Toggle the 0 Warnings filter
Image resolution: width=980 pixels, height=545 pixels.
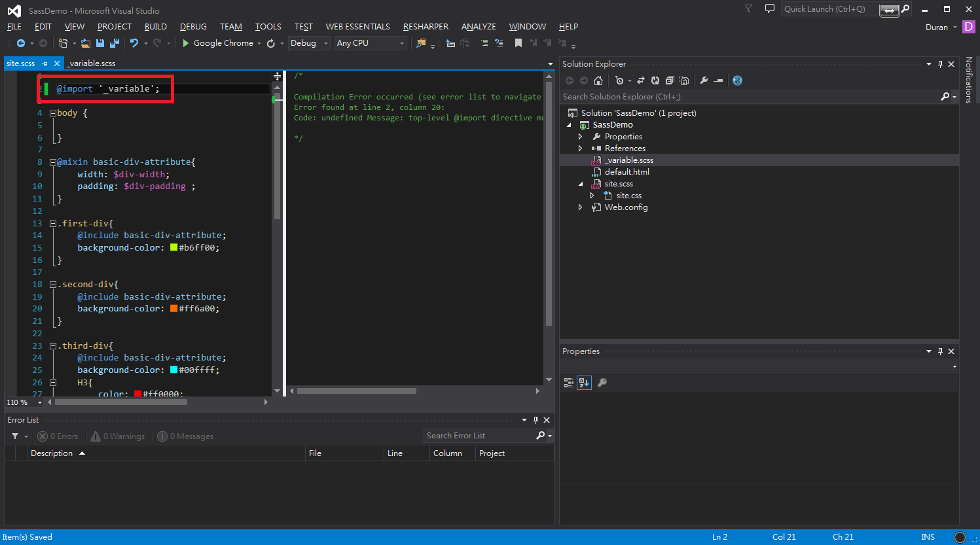click(x=118, y=436)
